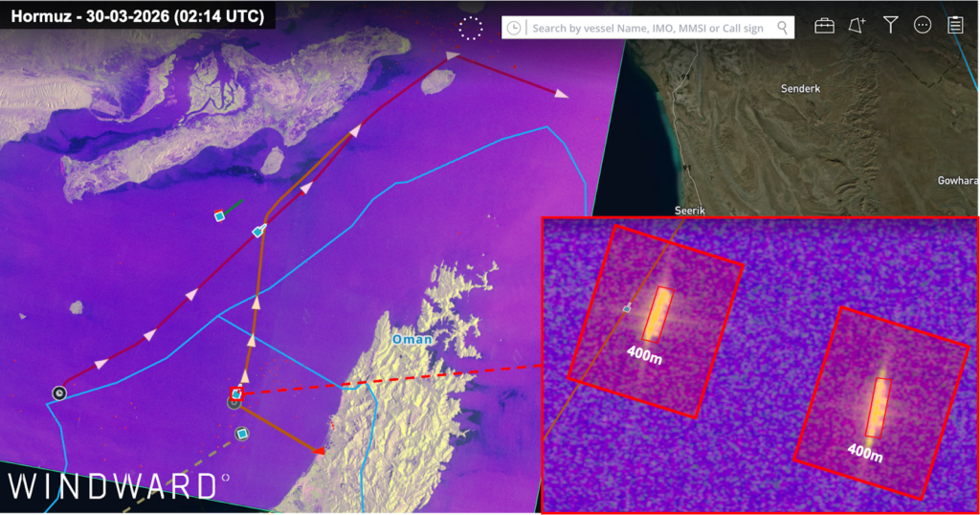Click the Oman map label
The width and height of the screenshot is (980, 515).
(x=412, y=340)
